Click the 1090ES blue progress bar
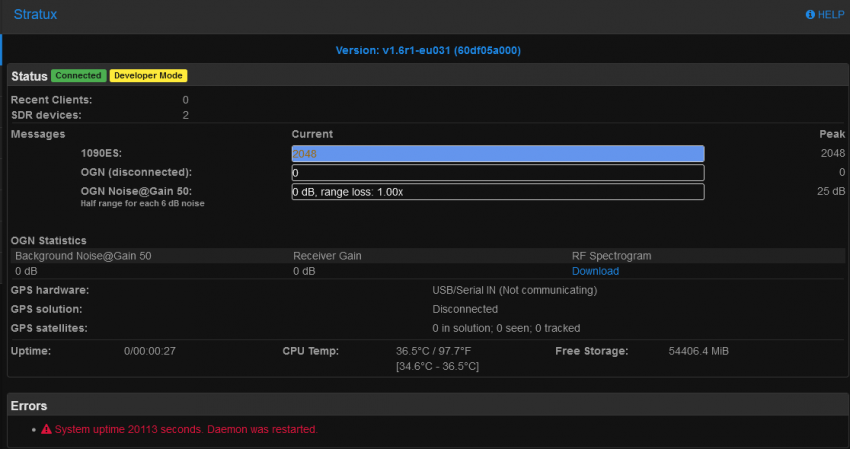850x449 pixels. (x=497, y=153)
